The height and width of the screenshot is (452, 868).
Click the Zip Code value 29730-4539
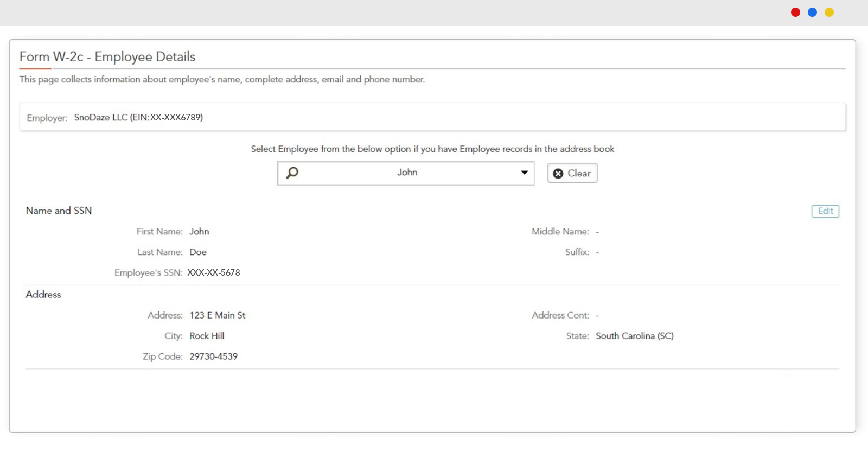213,356
